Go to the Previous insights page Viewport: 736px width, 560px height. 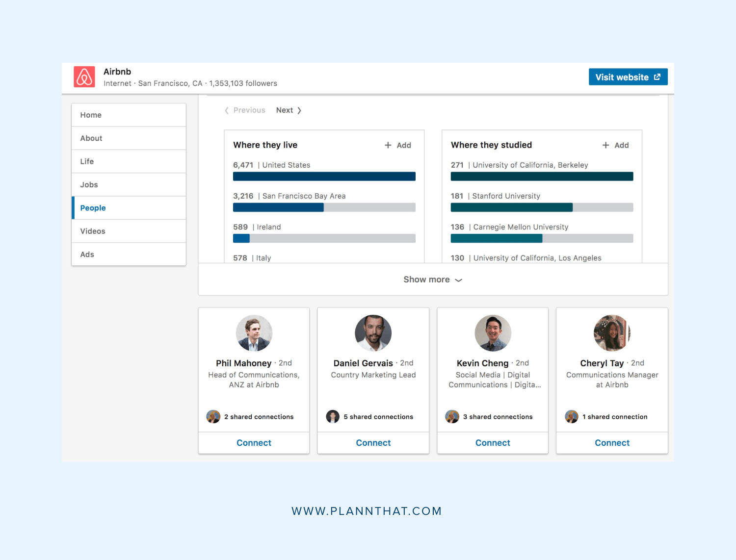pos(245,110)
